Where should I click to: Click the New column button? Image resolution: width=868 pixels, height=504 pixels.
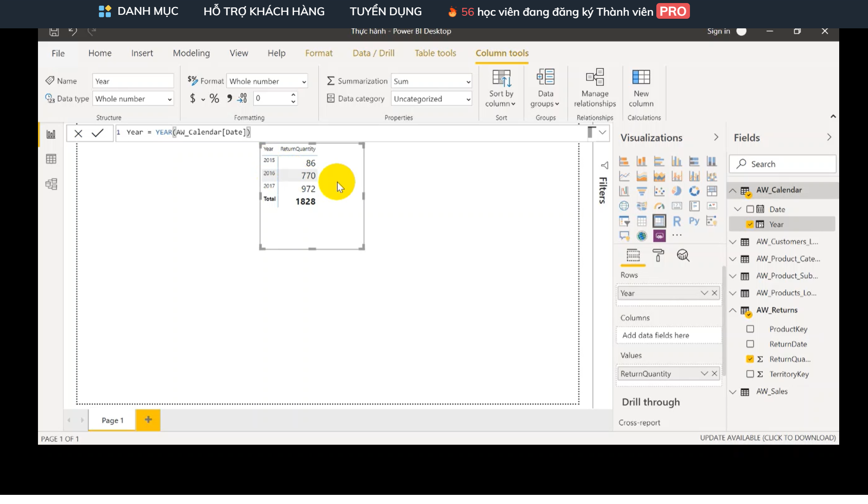[x=641, y=89]
